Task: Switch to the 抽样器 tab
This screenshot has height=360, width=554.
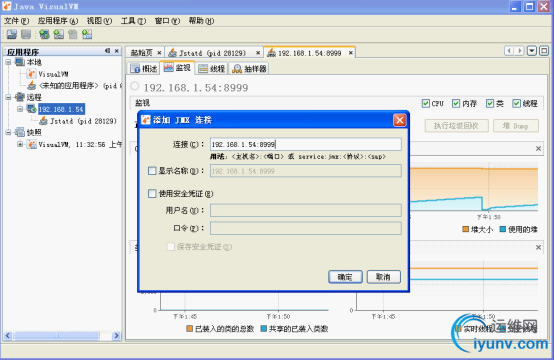Action: click(249, 69)
